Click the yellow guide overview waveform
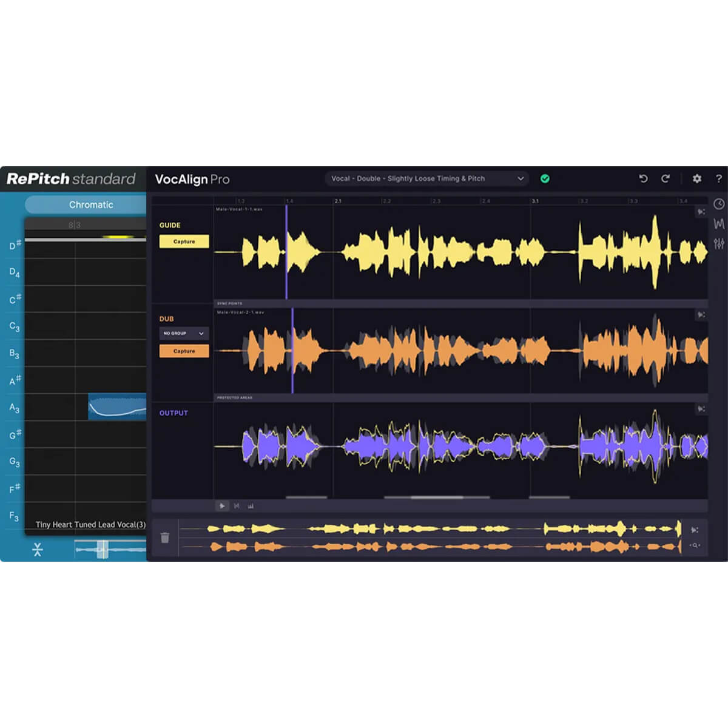The height and width of the screenshot is (728, 728). [x=431, y=529]
